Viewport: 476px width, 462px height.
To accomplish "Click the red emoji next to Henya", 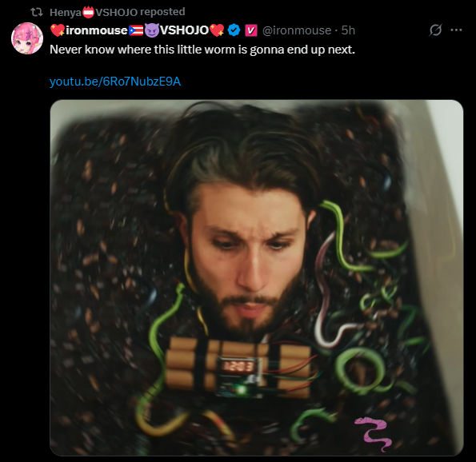I will click(88, 12).
